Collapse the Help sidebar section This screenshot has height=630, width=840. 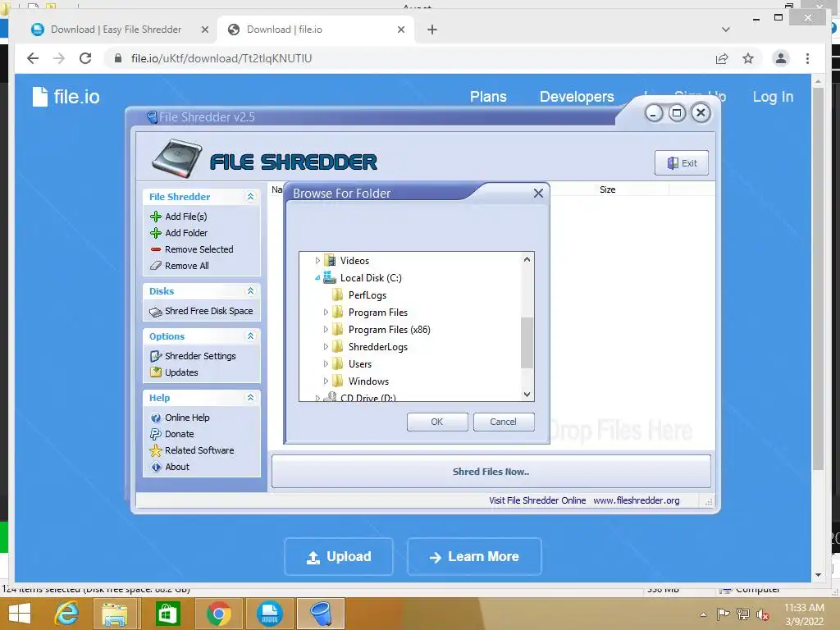[x=250, y=398]
